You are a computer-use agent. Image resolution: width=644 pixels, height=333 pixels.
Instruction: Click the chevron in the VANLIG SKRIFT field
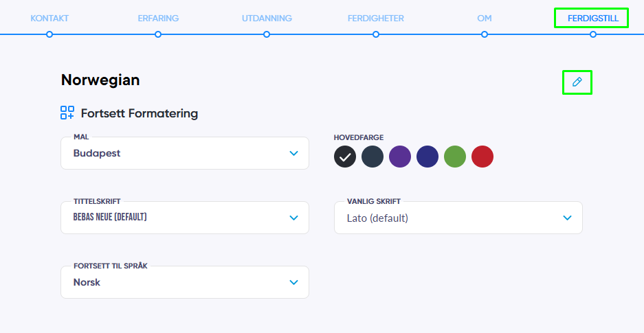567,218
